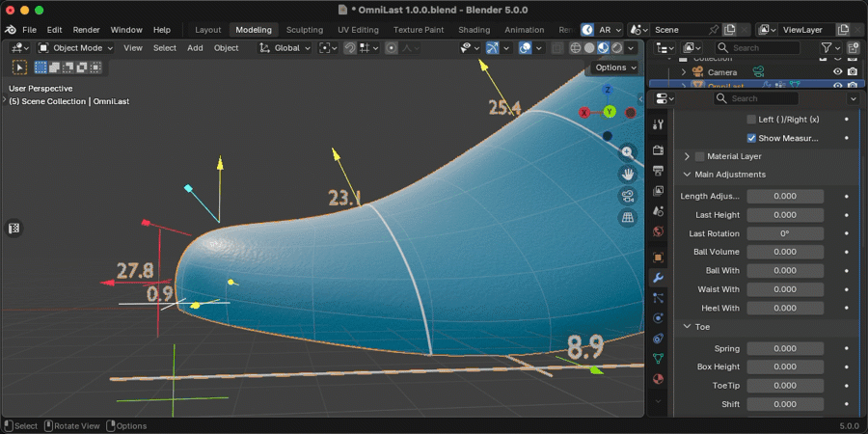Open the Material properties tab icon
Image resolution: width=868 pixels, height=434 pixels.
[658, 379]
